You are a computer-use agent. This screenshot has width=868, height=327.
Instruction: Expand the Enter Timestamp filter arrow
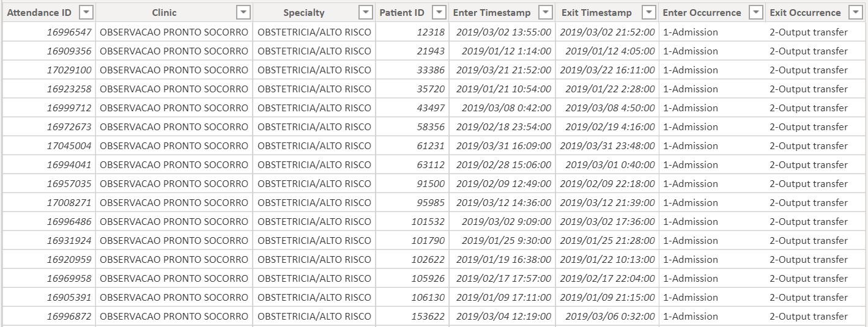tap(545, 12)
